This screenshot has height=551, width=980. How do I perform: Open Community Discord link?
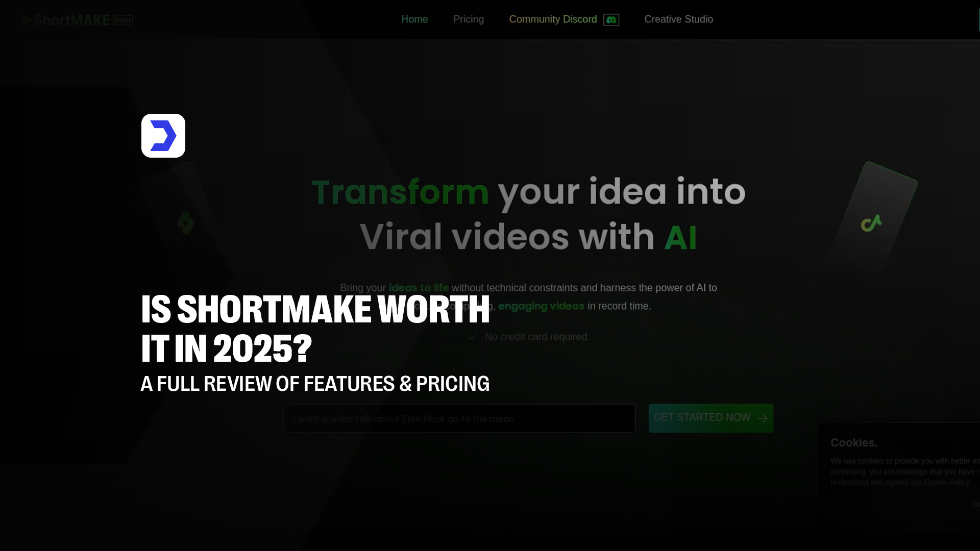pos(553,19)
